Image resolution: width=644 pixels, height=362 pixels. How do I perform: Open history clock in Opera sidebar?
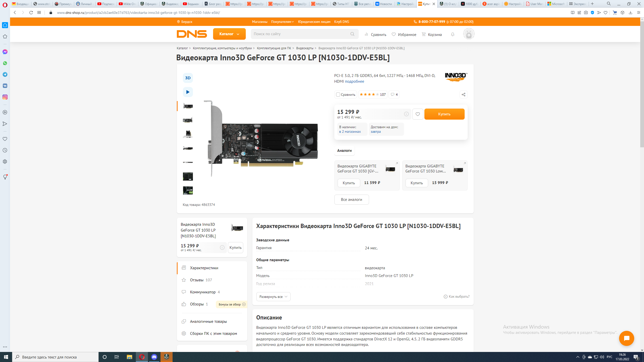(x=5, y=150)
